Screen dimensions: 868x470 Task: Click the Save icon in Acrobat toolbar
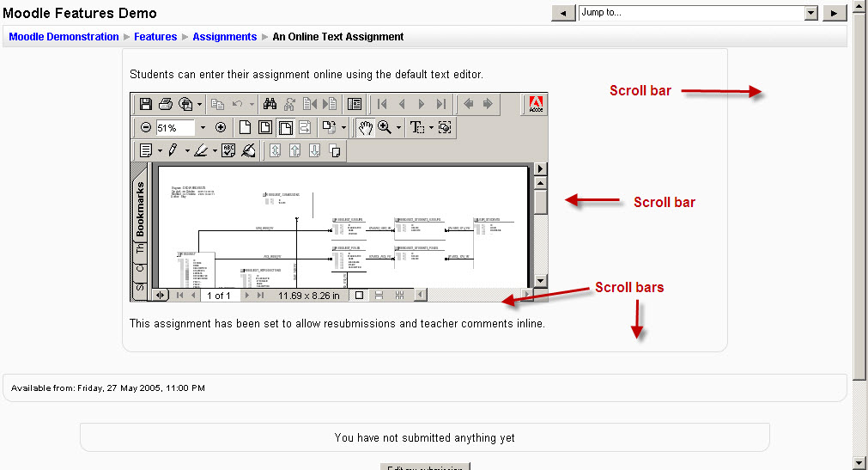(x=146, y=104)
